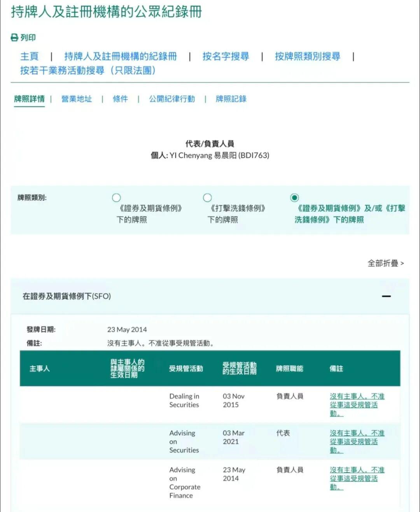Collapse the SFO section with minus icon

point(386,296)
